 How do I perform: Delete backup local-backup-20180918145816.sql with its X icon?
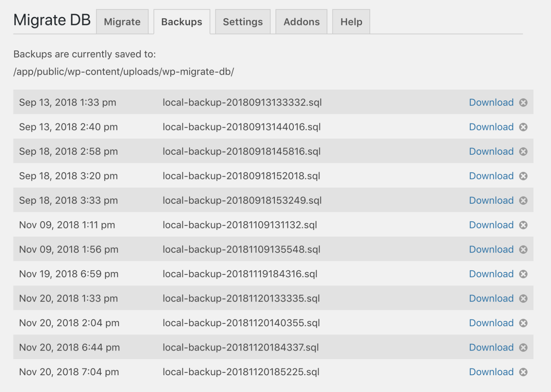coord(523,152)
